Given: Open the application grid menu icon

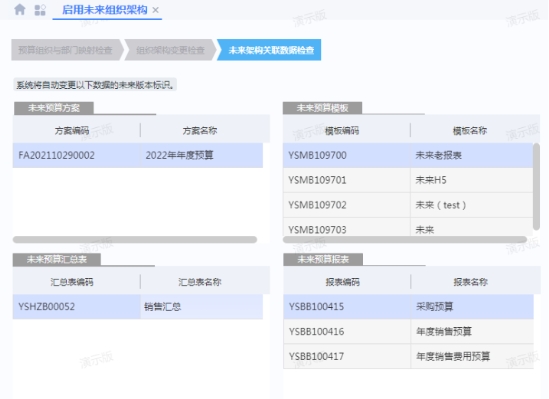Looking at the screenshot, I should point(40,10).
